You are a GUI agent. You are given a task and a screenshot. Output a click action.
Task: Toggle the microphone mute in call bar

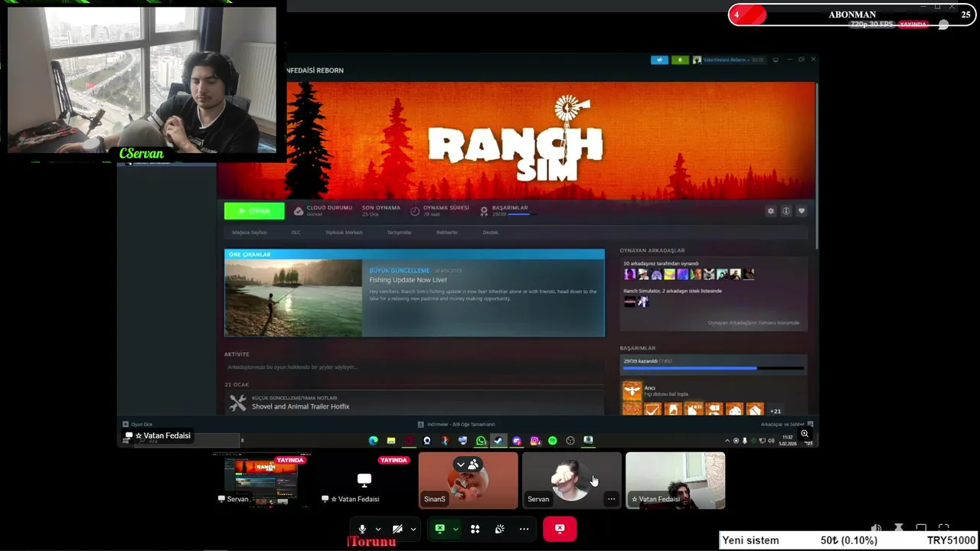pos(362,529)
